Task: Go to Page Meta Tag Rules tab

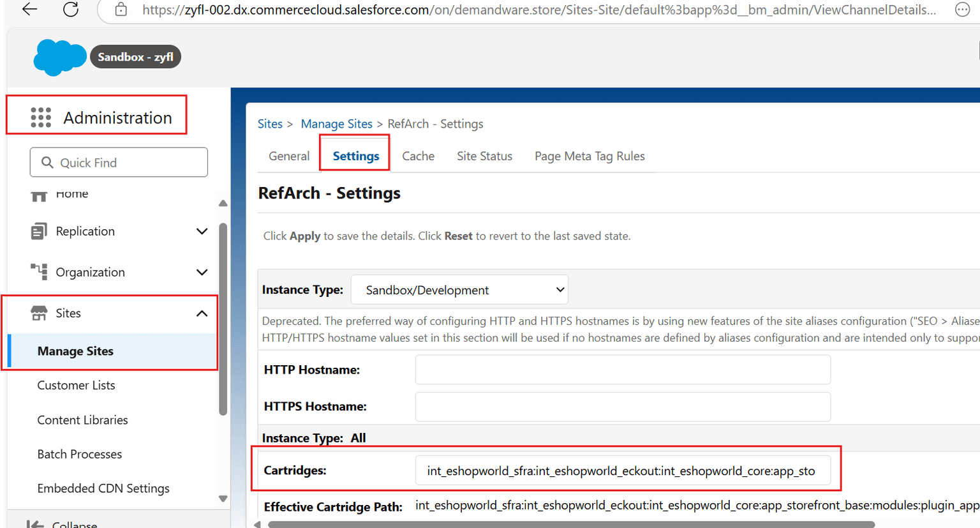Action: 590,156
